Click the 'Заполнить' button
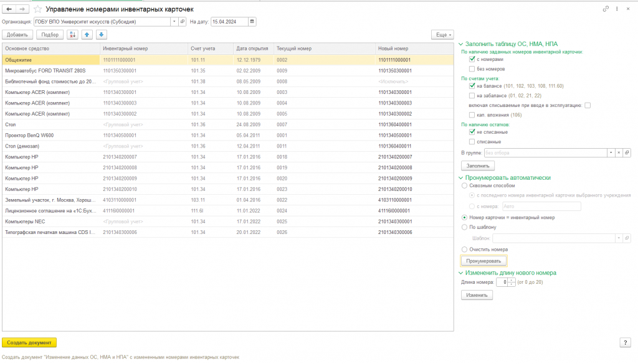638x364 pixels. tap(478, 166)
